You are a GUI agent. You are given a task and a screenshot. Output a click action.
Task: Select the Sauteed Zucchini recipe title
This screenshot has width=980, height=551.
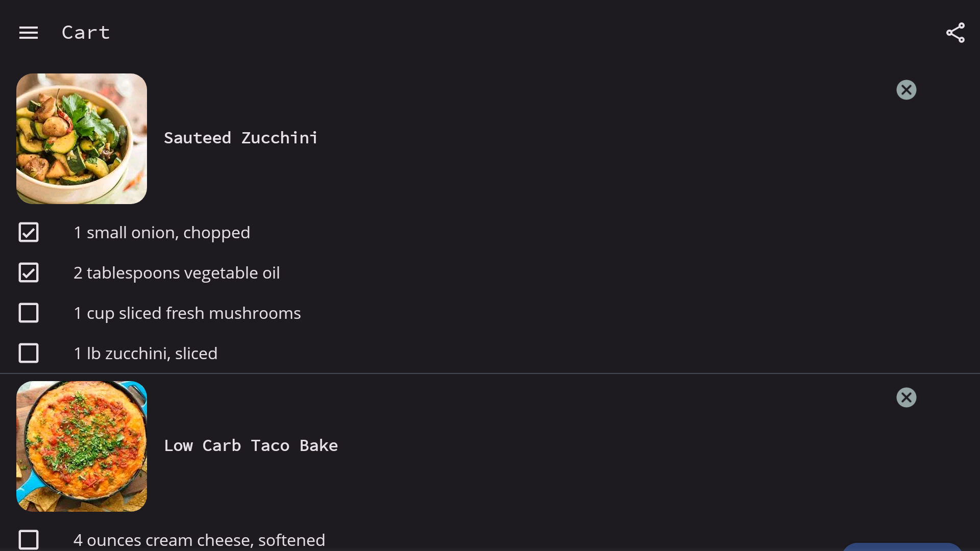[x=241, y=138]
